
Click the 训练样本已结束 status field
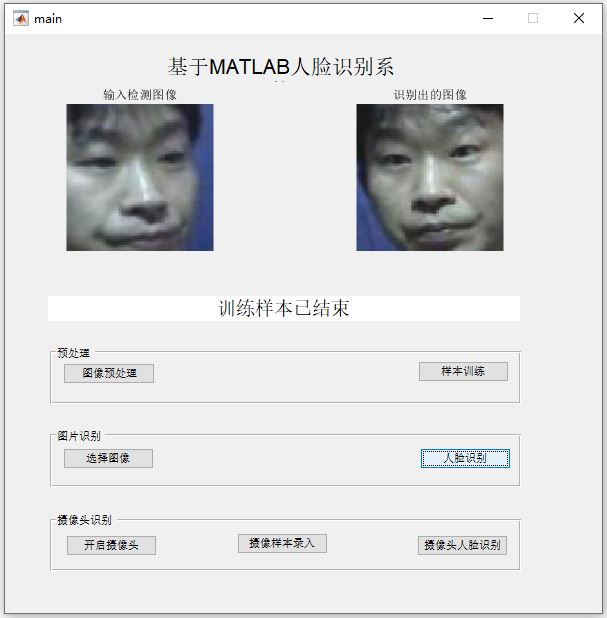pos(284,309)
